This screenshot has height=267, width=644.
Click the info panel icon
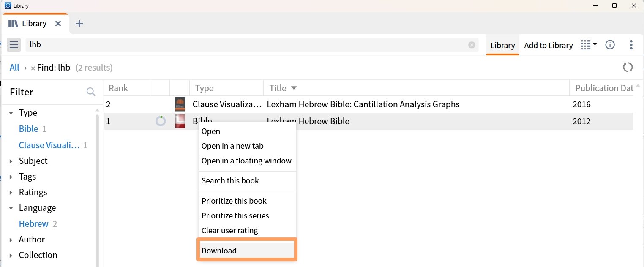click(x=610, y=45)
